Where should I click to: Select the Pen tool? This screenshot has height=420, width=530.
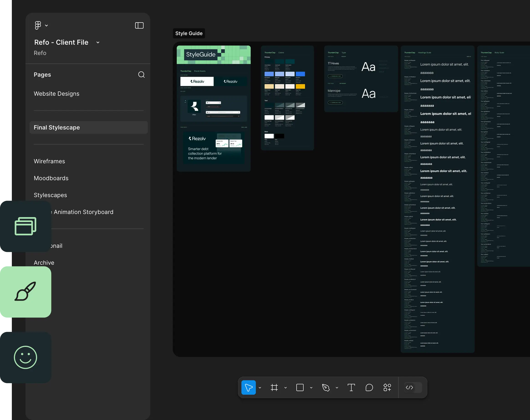point(326,387)
